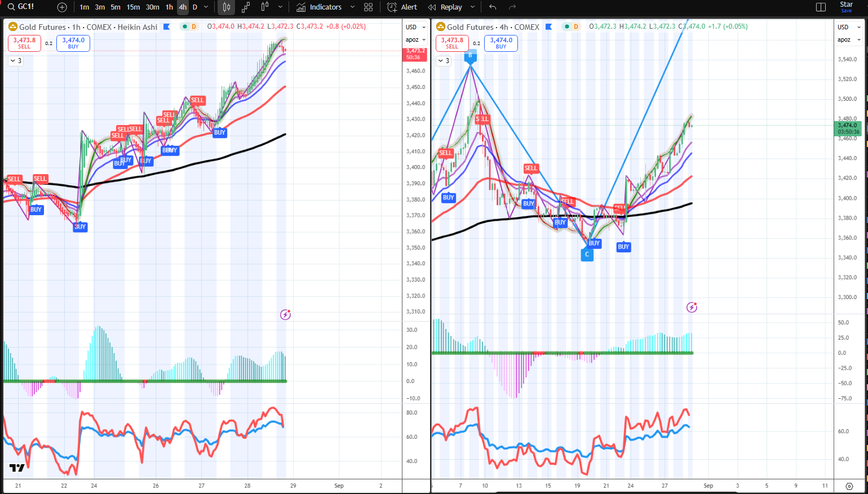Image resolution: width=868 pixels, height=494 pixels.
Task: Open USD currency dropdown on 4h chart
Action: (x=849, y=27)
